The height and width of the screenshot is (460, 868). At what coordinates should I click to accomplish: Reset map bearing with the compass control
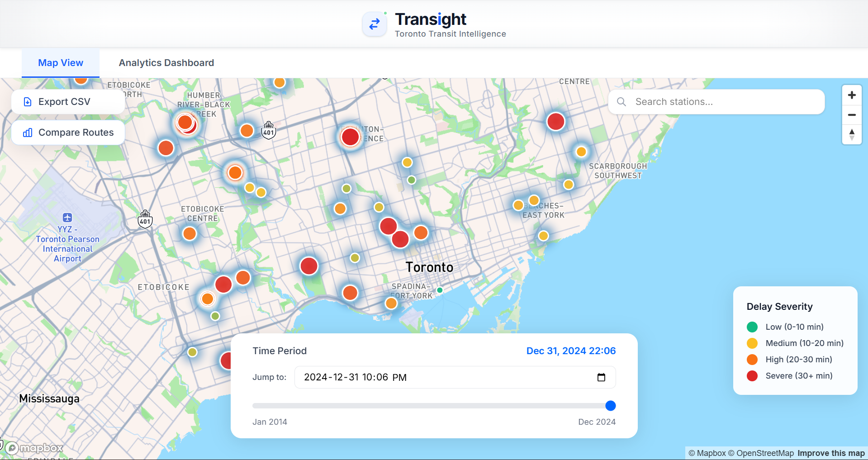tap(852, 134)
